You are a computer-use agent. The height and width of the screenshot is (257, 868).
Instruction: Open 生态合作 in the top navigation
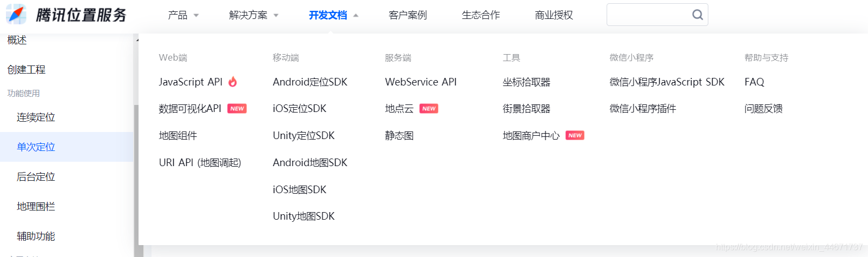481,15
